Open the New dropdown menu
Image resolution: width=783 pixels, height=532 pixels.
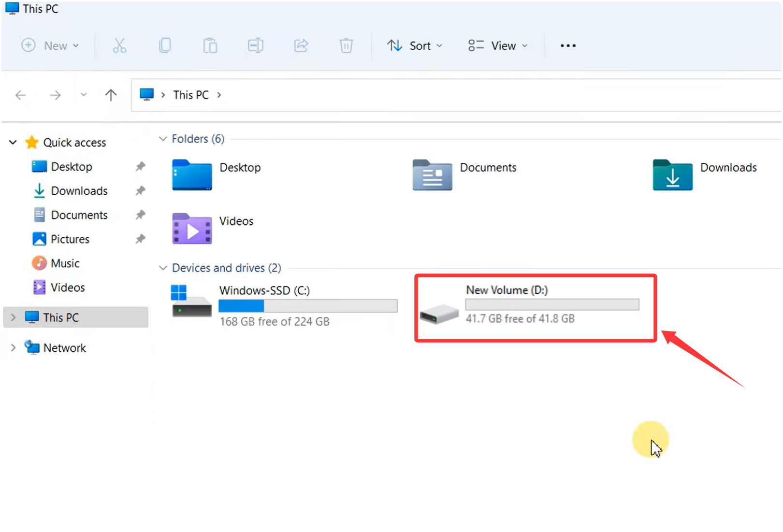(x=50, y=45)
